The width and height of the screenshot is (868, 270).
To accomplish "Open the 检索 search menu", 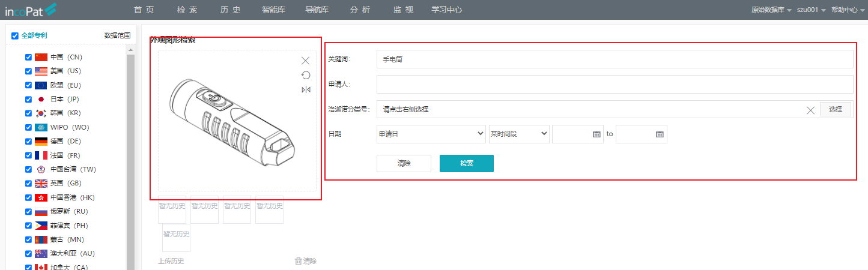I will tap(187, 10).
